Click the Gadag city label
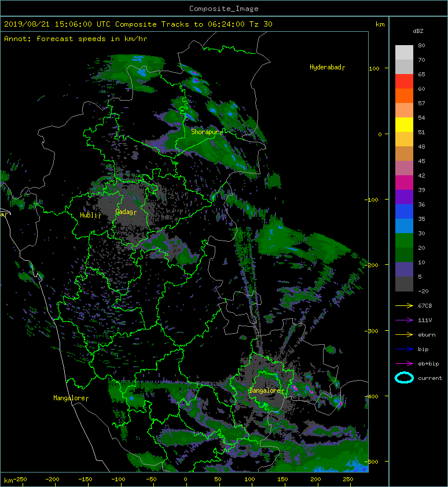The height and width of the screenshot is (487, 448). pyautogui.click(x=126, y=212)
